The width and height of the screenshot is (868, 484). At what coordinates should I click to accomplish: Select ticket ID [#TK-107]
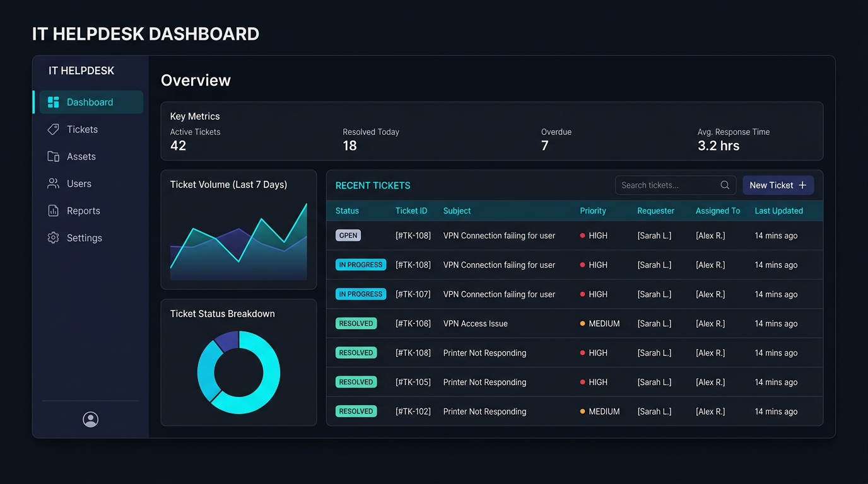click(413, 294)
